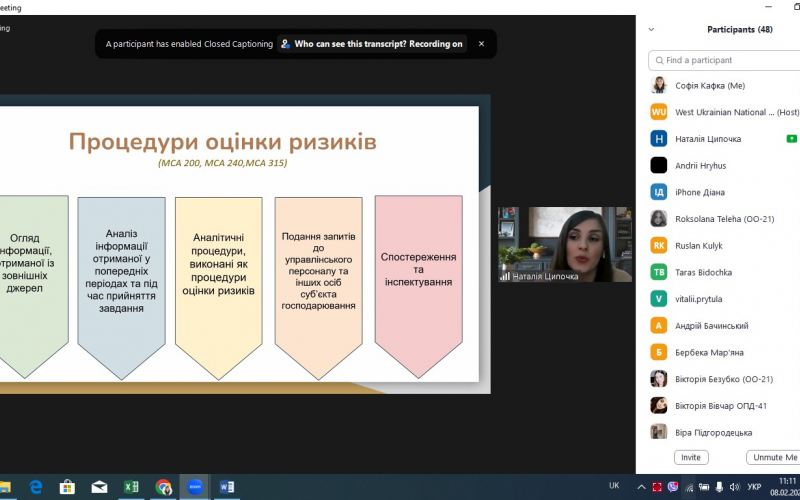This screenshot has width=800, height=500.
Task: Click the green TB avatar icon
Action: (659, 272)
